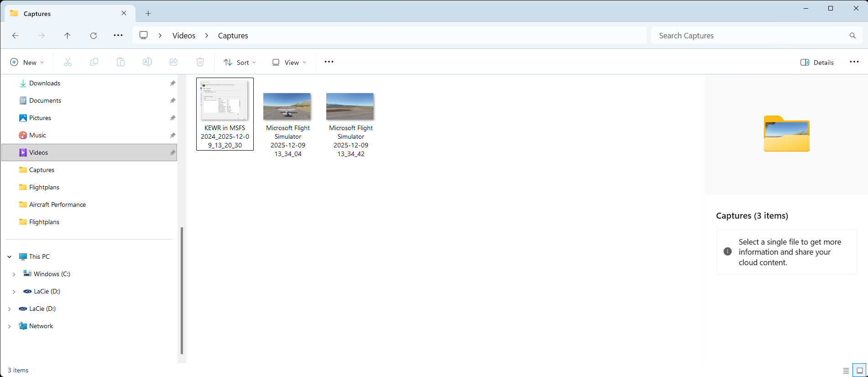This screenshot has width=868, height=377.
Task: Open the View dropdown menu
Action: click(x=289, y=62)
